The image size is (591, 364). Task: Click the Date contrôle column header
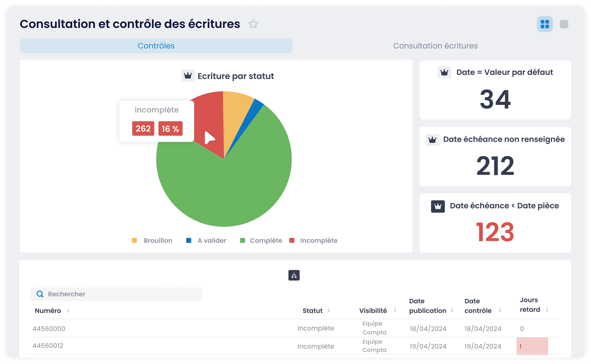coord(478,306)
